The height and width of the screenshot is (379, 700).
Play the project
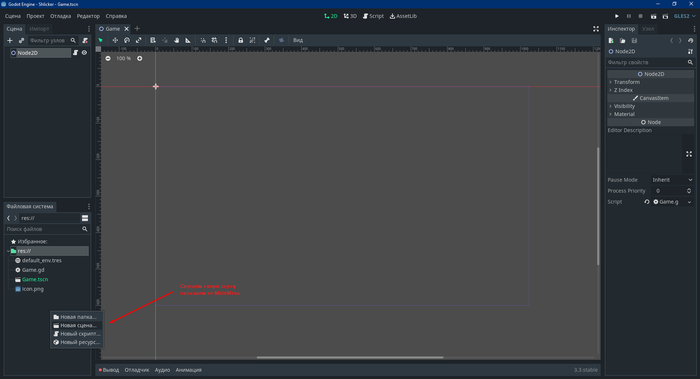tap(617, 16)
